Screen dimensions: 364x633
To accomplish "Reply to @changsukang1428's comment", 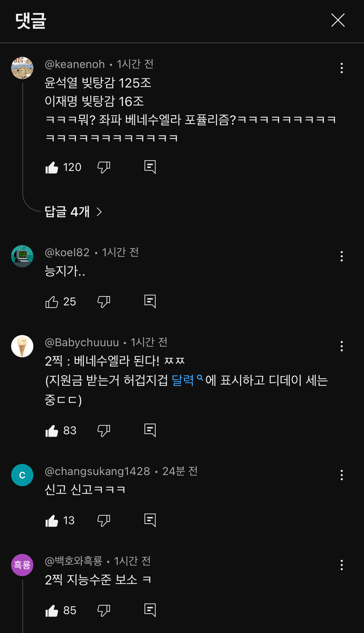I will click(150, 520).
